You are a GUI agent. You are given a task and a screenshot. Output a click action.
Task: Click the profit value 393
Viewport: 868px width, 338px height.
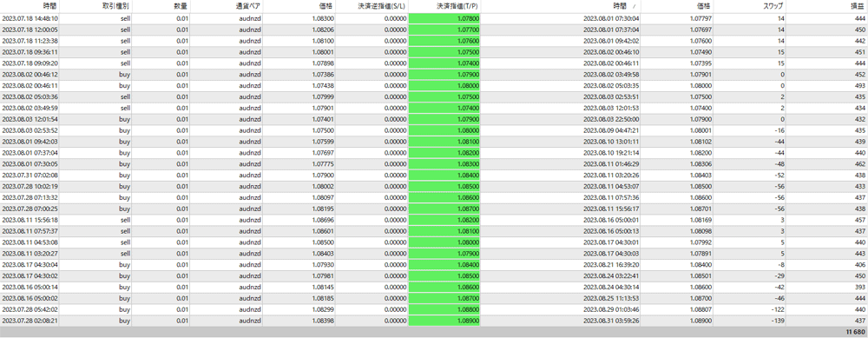[x=859, y=287]
